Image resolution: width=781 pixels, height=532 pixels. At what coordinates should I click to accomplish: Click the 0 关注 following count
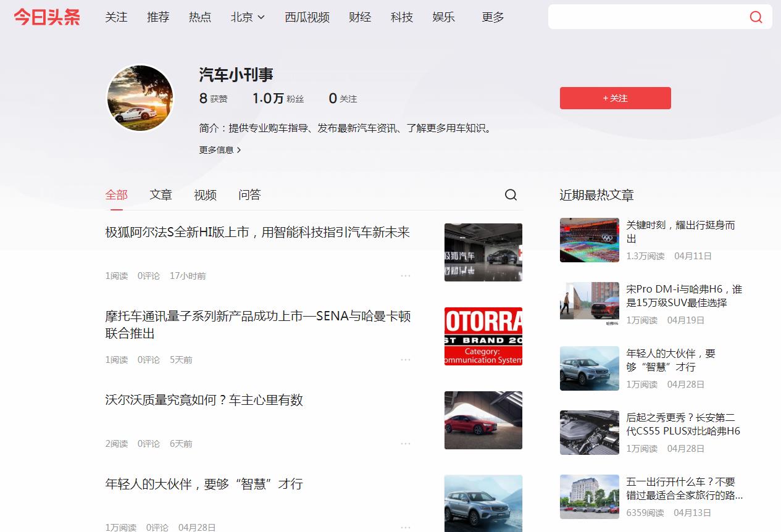coord(343,98)
